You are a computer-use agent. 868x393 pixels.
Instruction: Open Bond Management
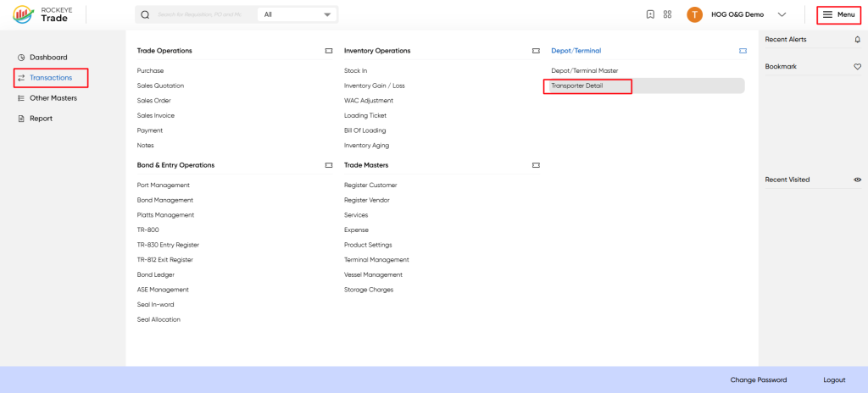pyautogui.click(x=165, y=201)
